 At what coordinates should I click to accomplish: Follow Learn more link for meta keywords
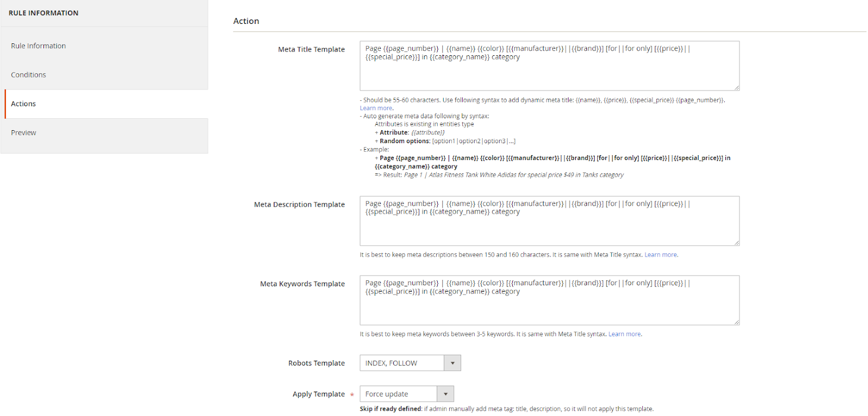pyautogui.click(x=624, y=334)
